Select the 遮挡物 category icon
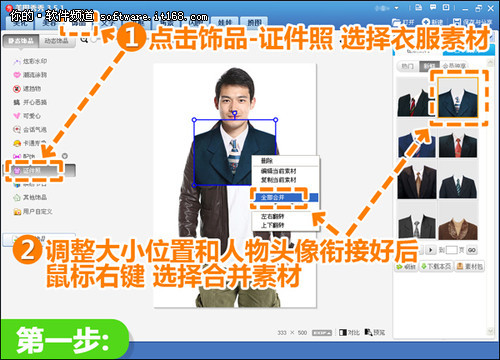 click(17, 89)
